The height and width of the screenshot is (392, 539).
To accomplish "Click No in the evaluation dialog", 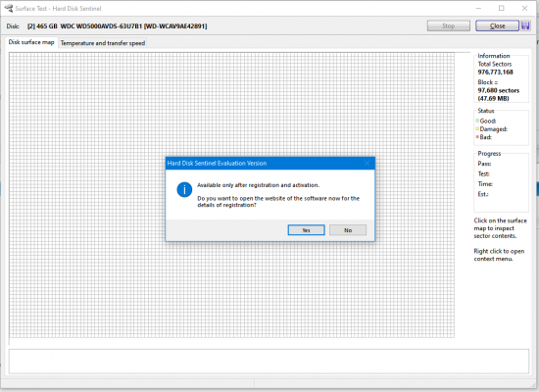I will [348, 230].
